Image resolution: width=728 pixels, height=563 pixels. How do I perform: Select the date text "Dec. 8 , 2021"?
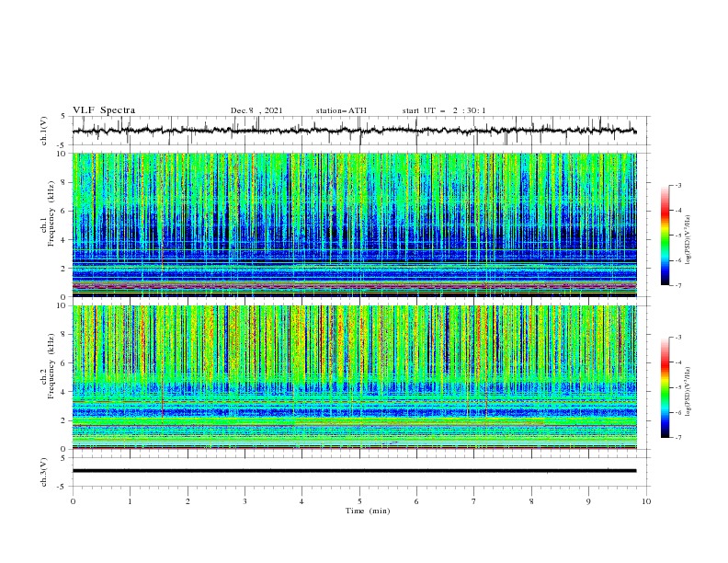click(256, 110)
